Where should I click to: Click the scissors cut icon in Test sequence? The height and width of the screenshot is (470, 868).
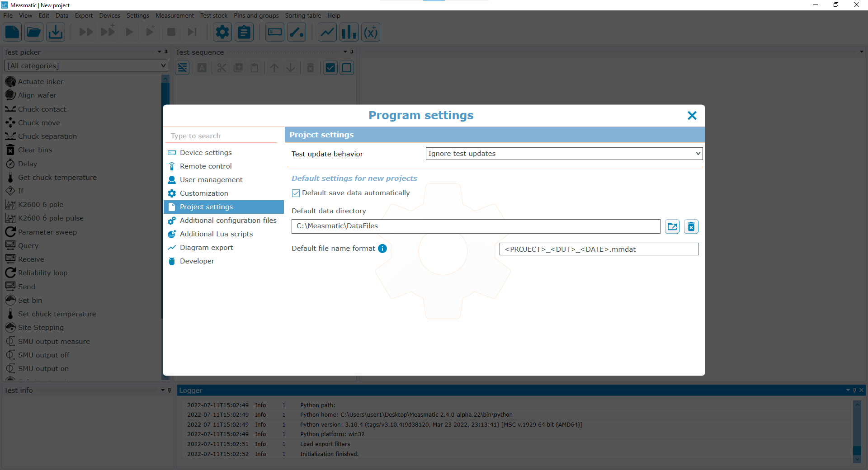[222, 68]
